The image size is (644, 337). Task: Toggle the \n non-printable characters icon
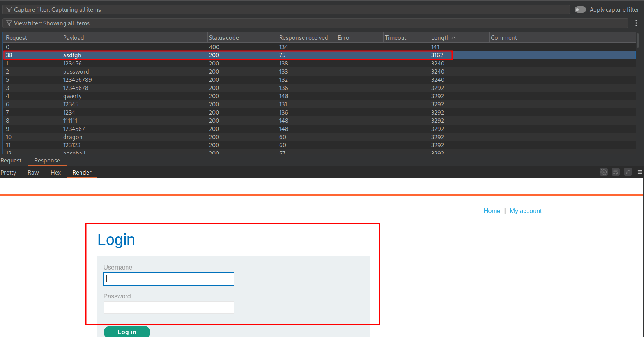[x=628, y=172]
